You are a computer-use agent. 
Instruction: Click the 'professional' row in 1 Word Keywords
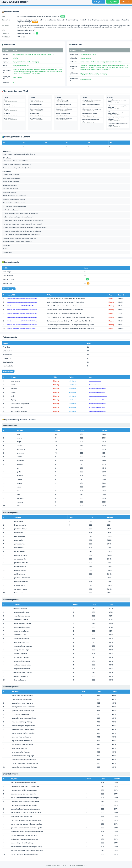click(x=66, y=449)
